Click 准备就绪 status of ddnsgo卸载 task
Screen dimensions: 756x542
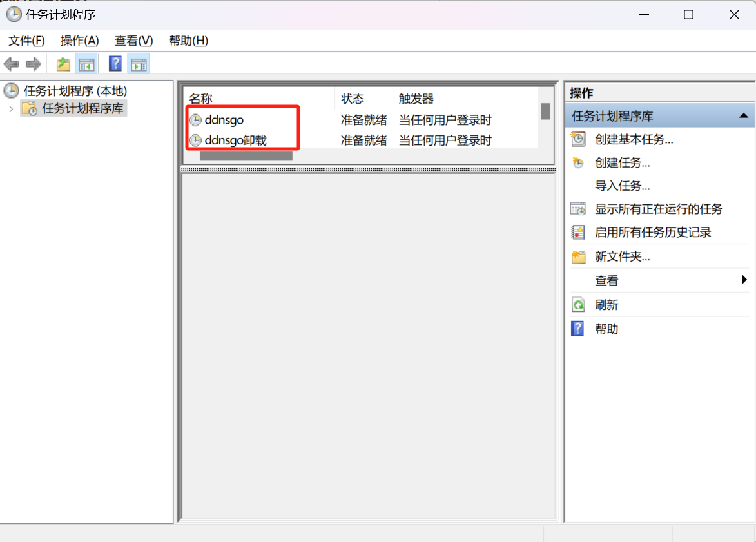pos(363,140)
